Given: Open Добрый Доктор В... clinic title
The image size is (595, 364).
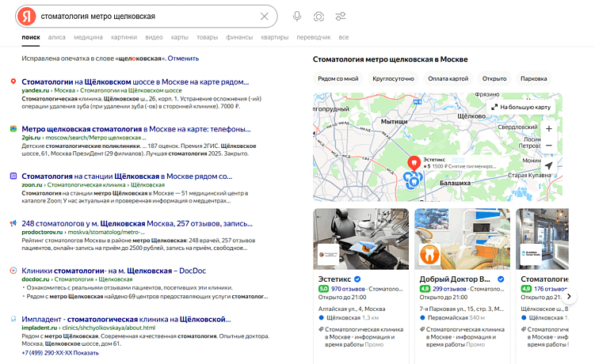Looking at the screenshot, I should pos(455,279).
